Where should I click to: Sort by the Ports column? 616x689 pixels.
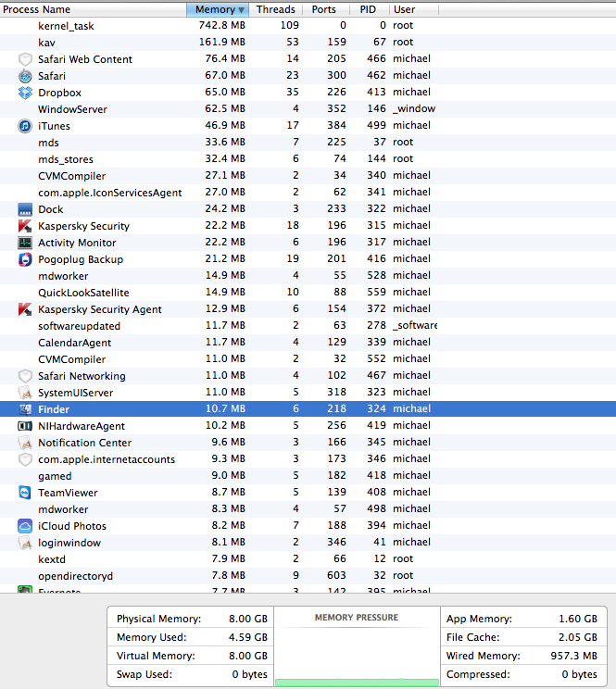(324, 9)
